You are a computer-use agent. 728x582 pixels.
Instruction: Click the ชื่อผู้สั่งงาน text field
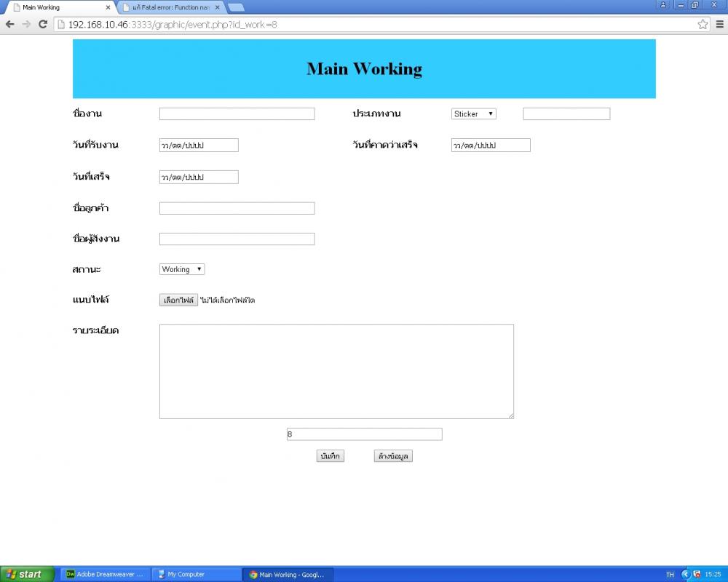(x=237, y=239)
